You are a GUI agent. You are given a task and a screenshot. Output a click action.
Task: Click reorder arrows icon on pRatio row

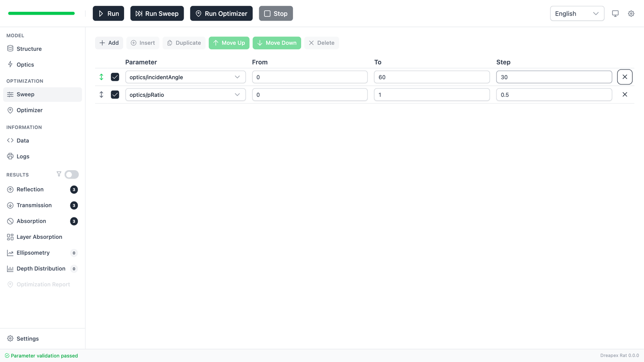pos(101,95)
